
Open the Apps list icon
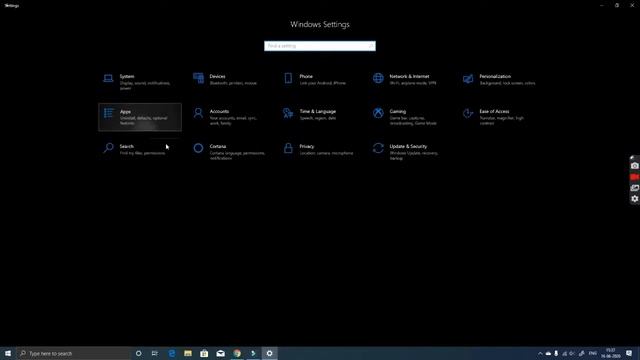tap(109, 113)
